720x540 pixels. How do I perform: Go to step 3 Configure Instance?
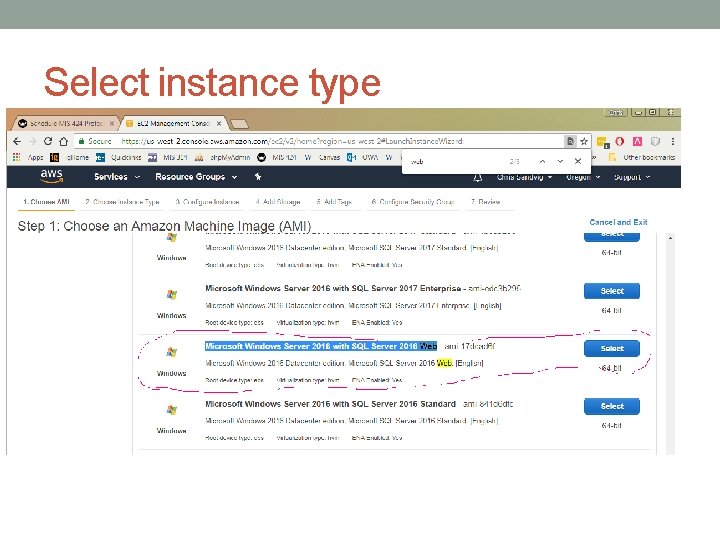pos(207,202)
